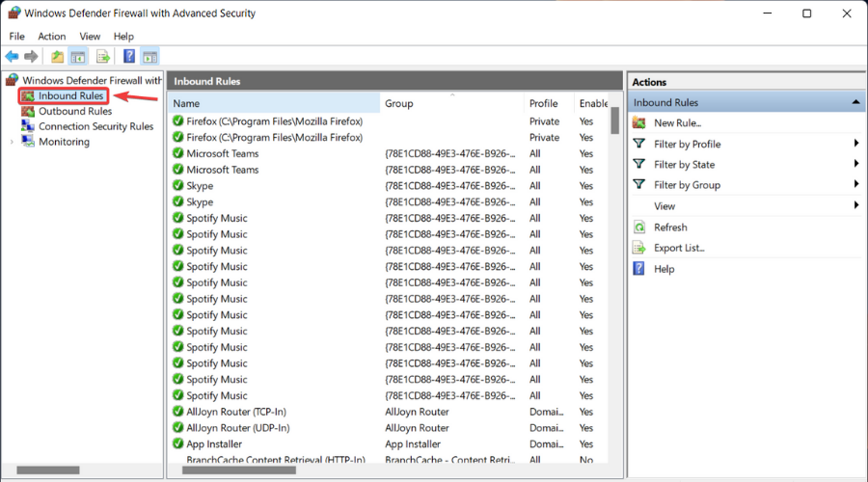
Task: Expand the Filter by State submenu arrow
Action: pyautogui.click(x=856, y=164)
